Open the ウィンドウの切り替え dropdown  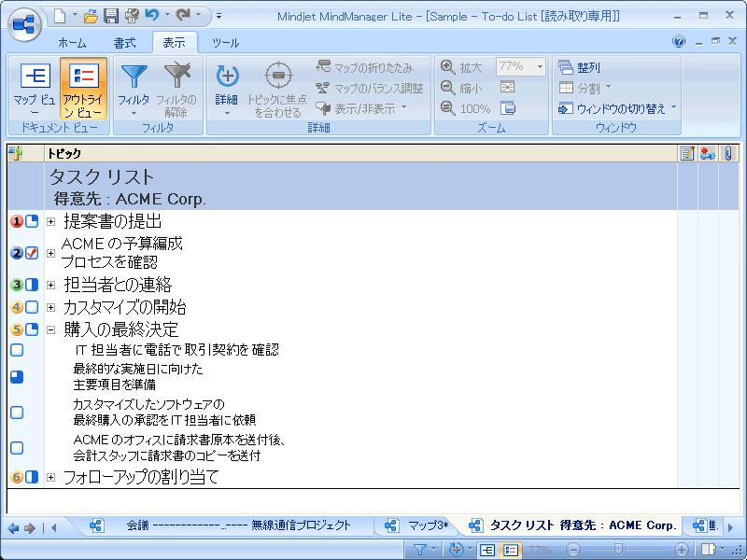coord(617,108)
